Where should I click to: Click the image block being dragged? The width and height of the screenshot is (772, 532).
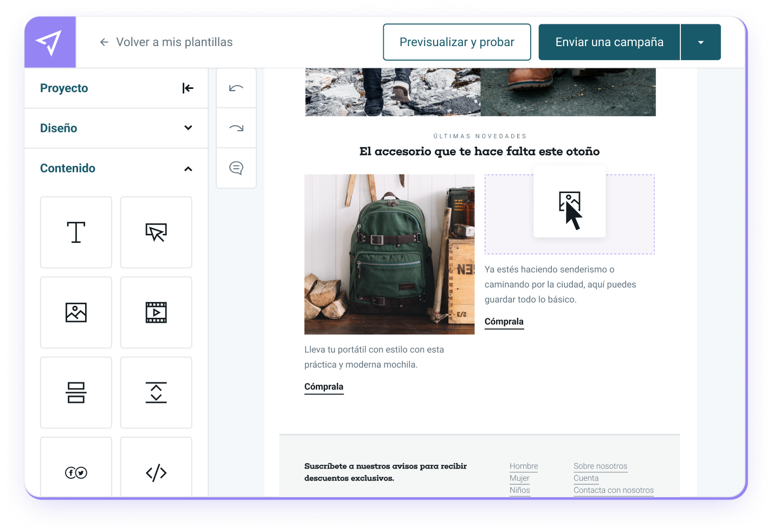(x=570, y=202)
